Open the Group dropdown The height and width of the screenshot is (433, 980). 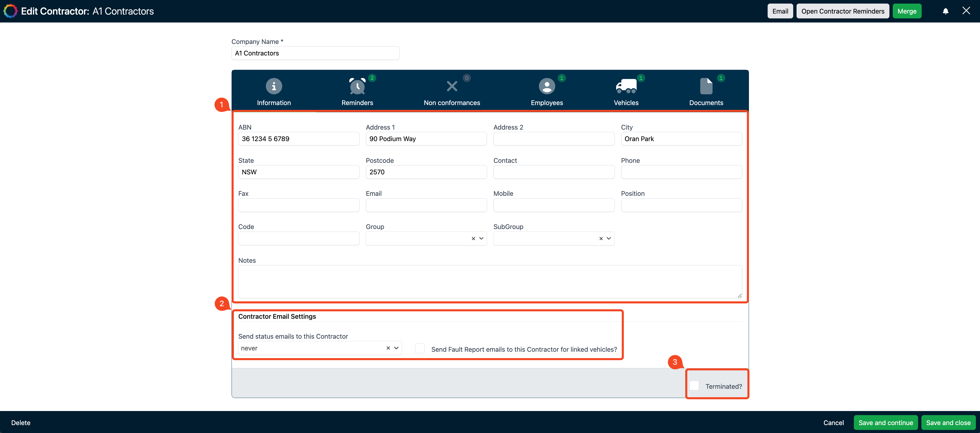[x=482, y=238]
